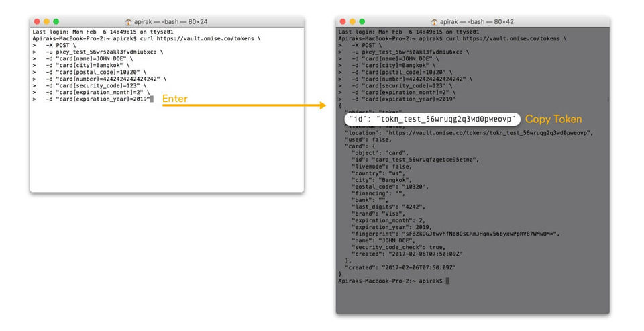Click the home folder icon in the 80×42 terminal title
Screen dimensions: 644x331
pyautogui.click(x=434, y=21)
